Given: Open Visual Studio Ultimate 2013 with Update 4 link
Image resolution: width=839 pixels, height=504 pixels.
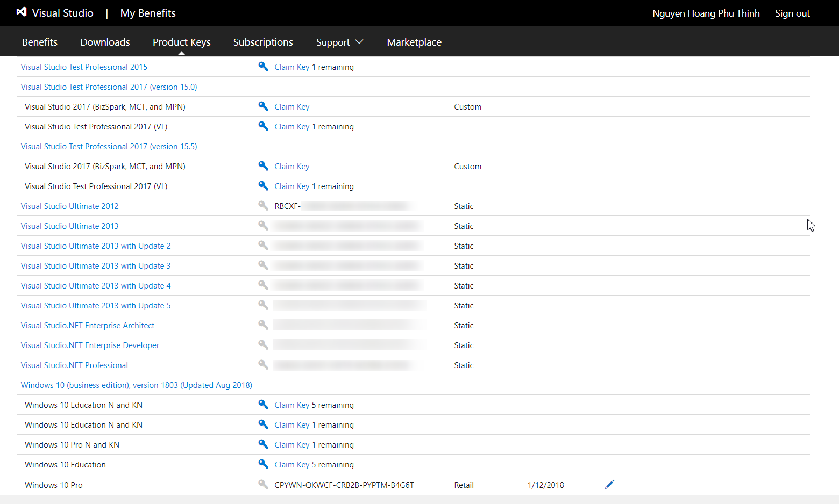Looking at the screenshot, I should pos(96,286).
